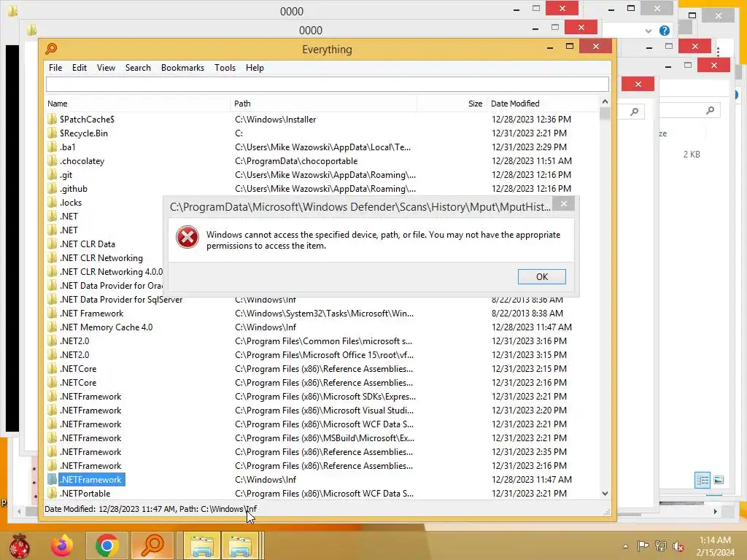Expand ribbon chevron in background Explorer window
Screen dimensions: 747x560
coord(648,31)
